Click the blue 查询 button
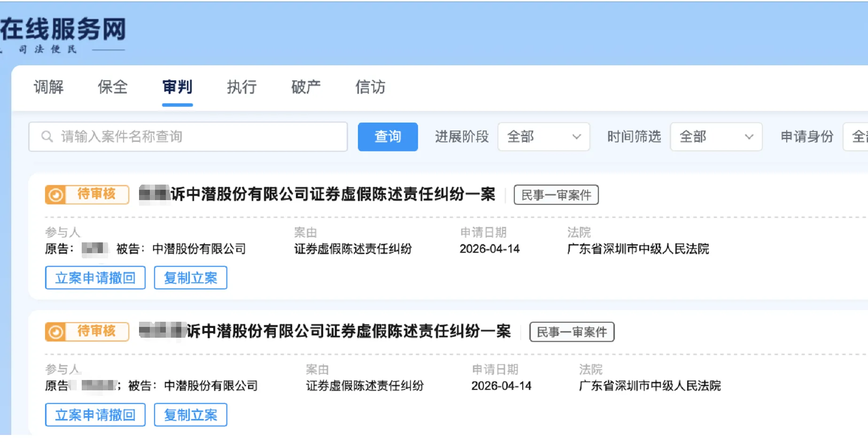Image resolution: width=868 pixels, height=442 pixels. [387, 137]
